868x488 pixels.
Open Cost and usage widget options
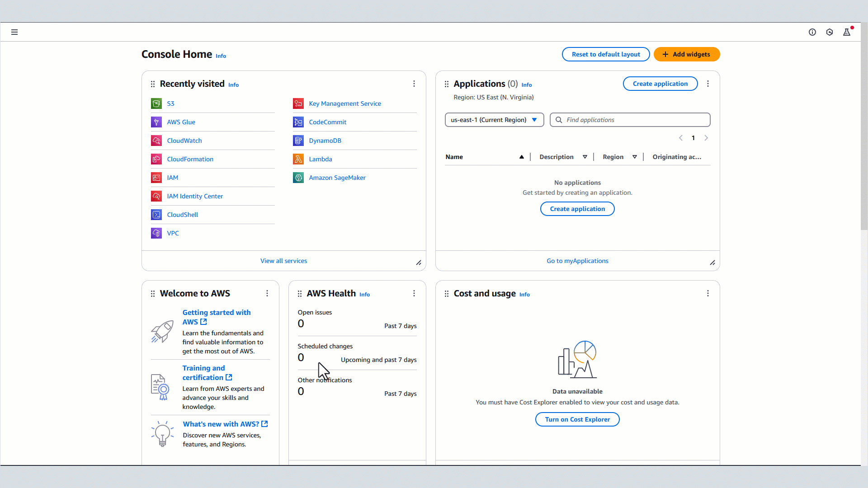708,293
